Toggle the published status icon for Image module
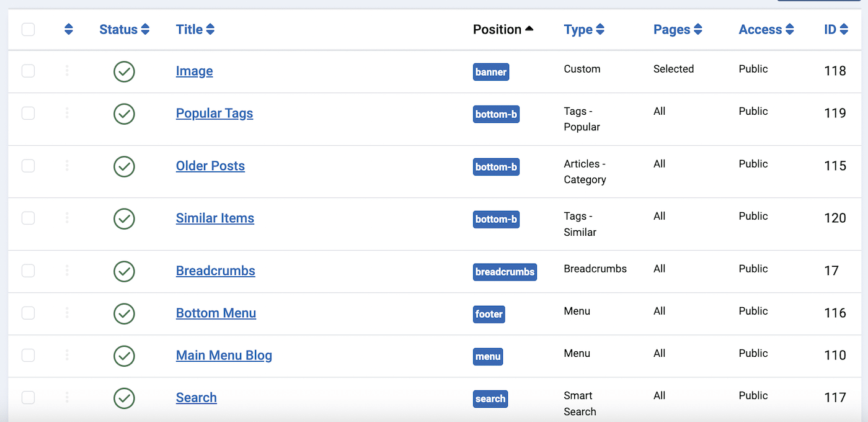Screen dimensions: 868x422 tap(124, 71)
